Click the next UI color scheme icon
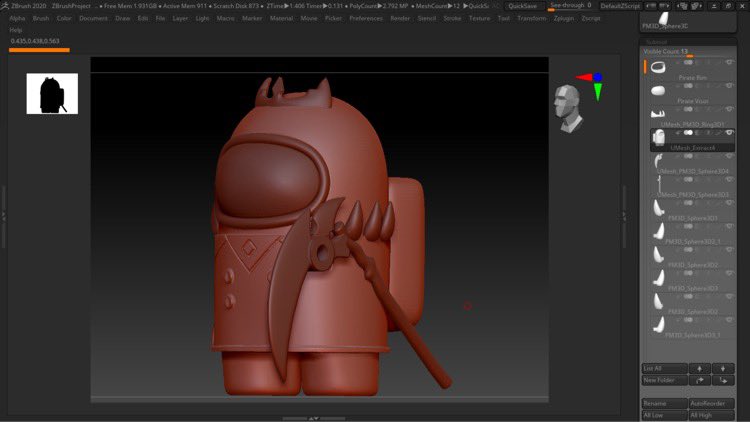 (x=696, y=6)
